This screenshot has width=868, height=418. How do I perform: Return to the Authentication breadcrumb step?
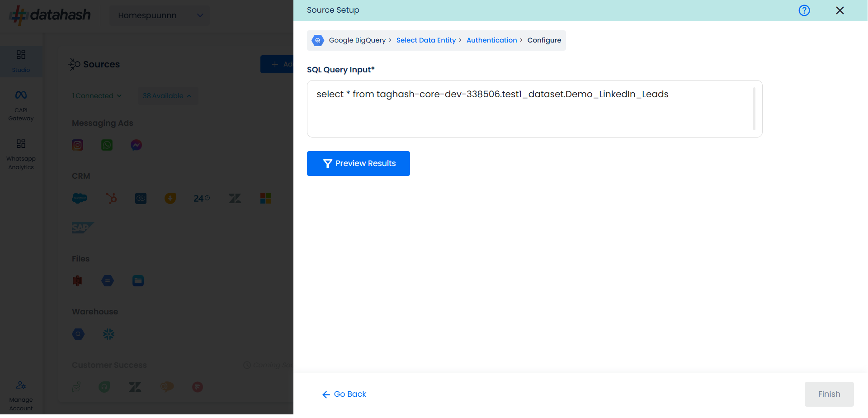[x=491, y=40]
